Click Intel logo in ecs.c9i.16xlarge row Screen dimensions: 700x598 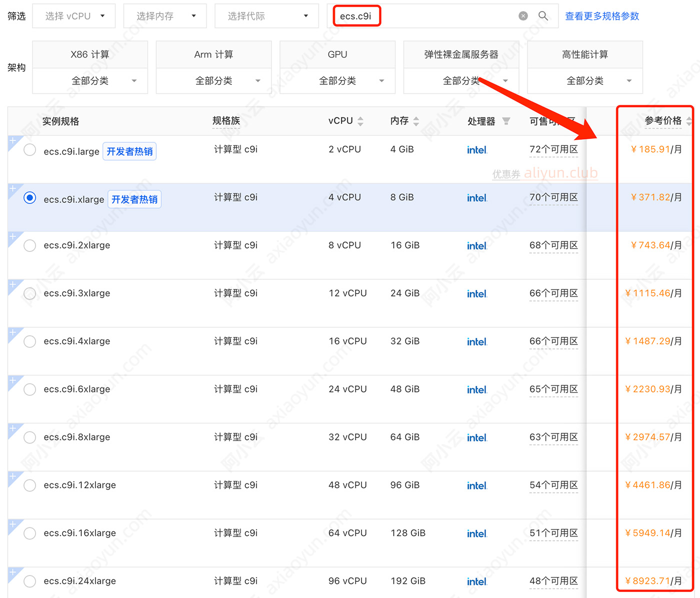point(476,534)
